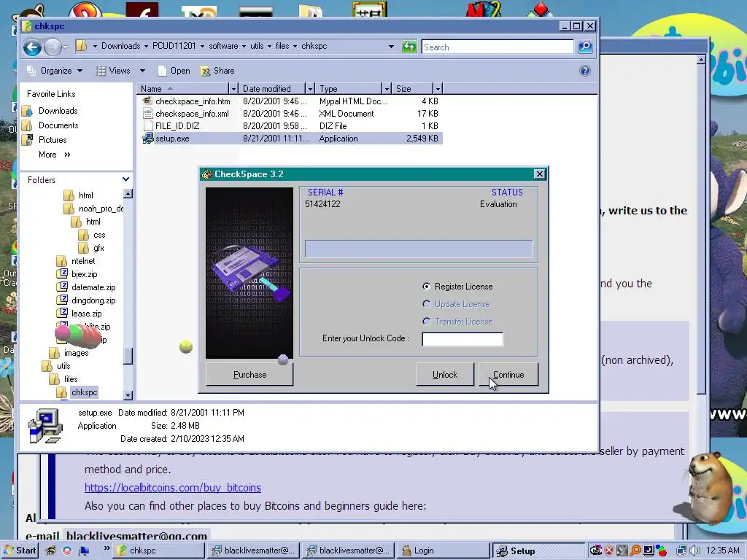
Task: Click the Unlock button
Action: pos(445,375)
